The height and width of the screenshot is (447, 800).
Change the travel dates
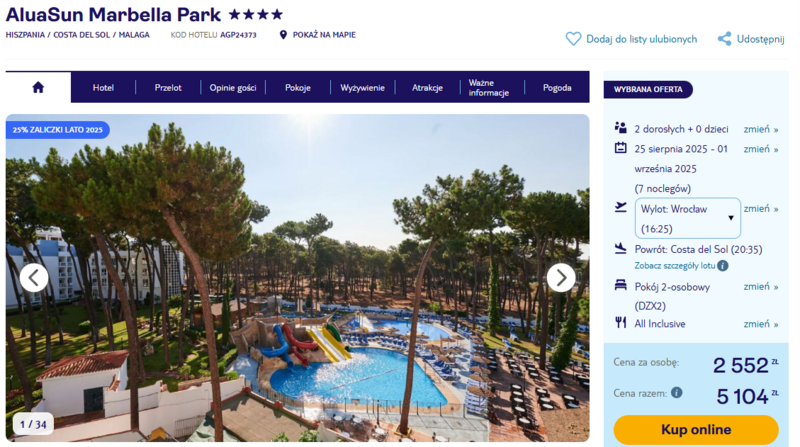pyautogui.click(x=760, y=149)
